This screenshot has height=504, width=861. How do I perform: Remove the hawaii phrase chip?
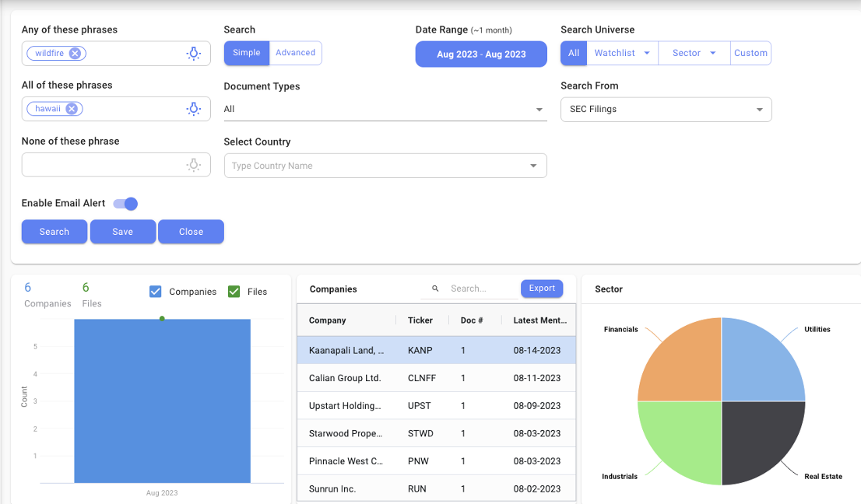[72, 109]
